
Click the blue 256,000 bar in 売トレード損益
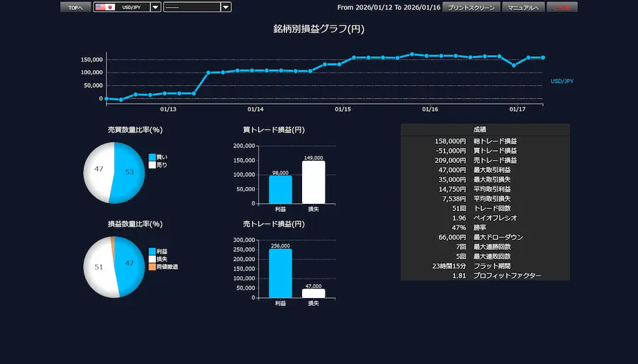[280, 273]
